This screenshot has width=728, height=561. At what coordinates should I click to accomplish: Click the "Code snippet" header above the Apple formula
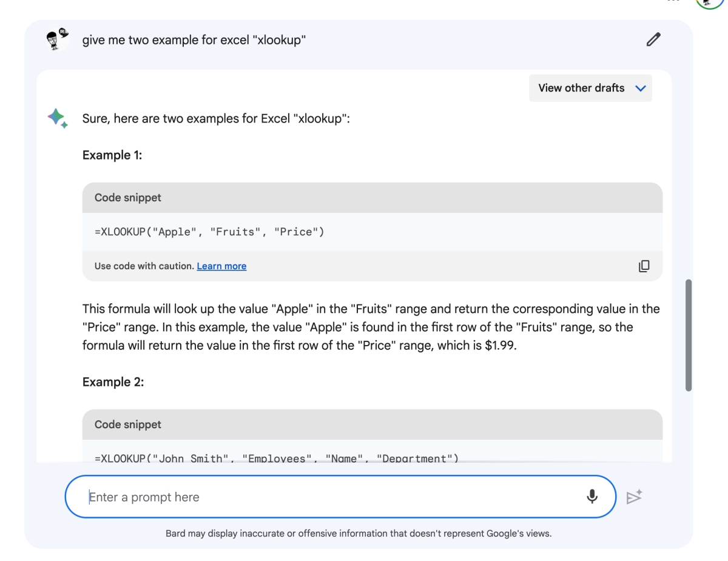(x=128, y=198)
